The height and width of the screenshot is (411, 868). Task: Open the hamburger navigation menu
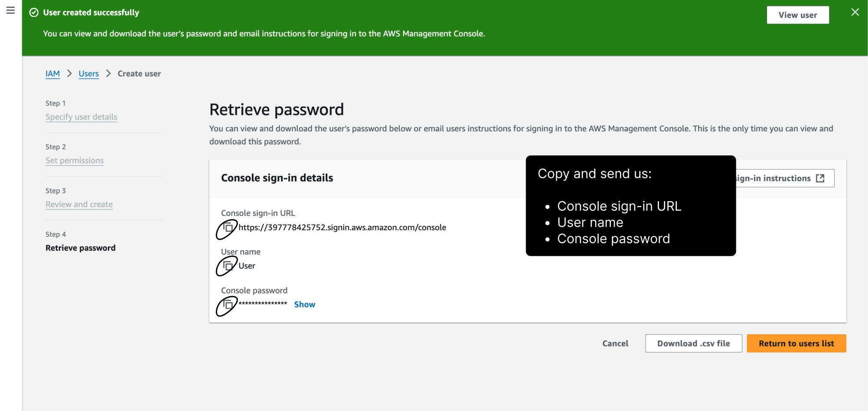coord(10,10)
